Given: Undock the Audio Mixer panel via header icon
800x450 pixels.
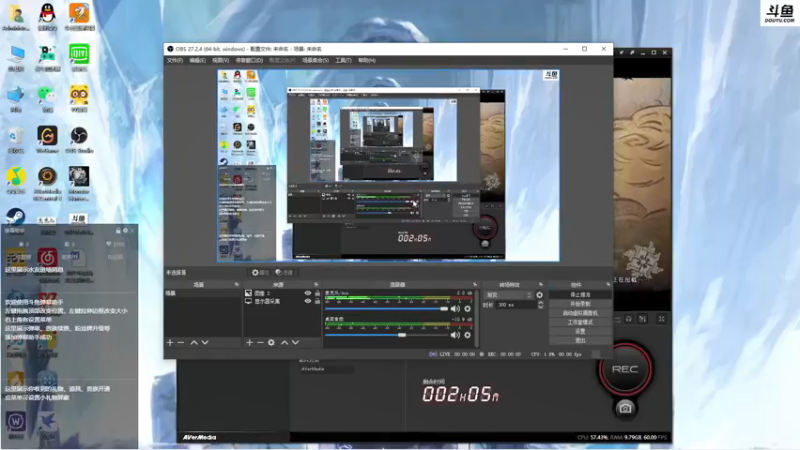Looking at the screenshot, I should (x=474, y=284).
